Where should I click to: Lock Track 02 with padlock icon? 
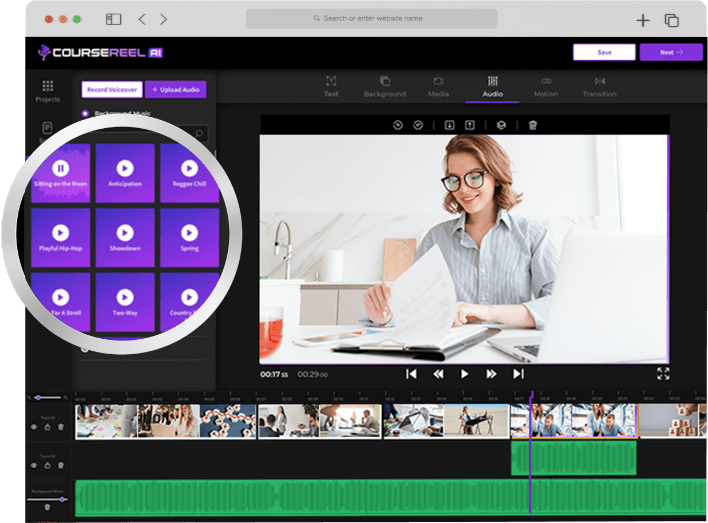coord(47,465)
